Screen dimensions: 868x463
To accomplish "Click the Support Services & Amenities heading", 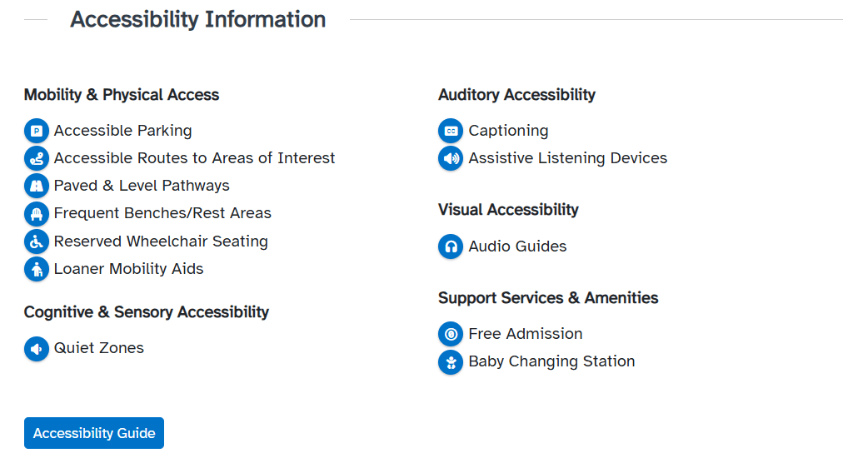I will pos(548,297).
